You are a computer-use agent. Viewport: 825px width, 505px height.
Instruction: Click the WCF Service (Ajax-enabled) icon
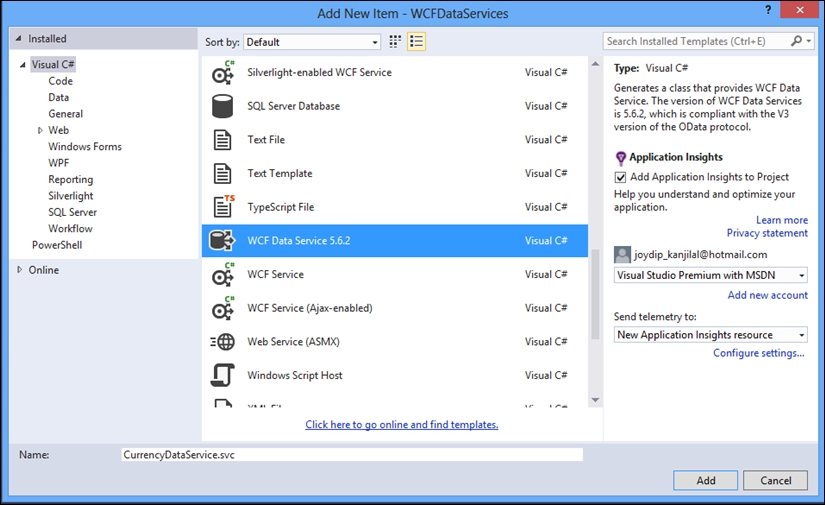pyautogui.click(x=223, y=308)
